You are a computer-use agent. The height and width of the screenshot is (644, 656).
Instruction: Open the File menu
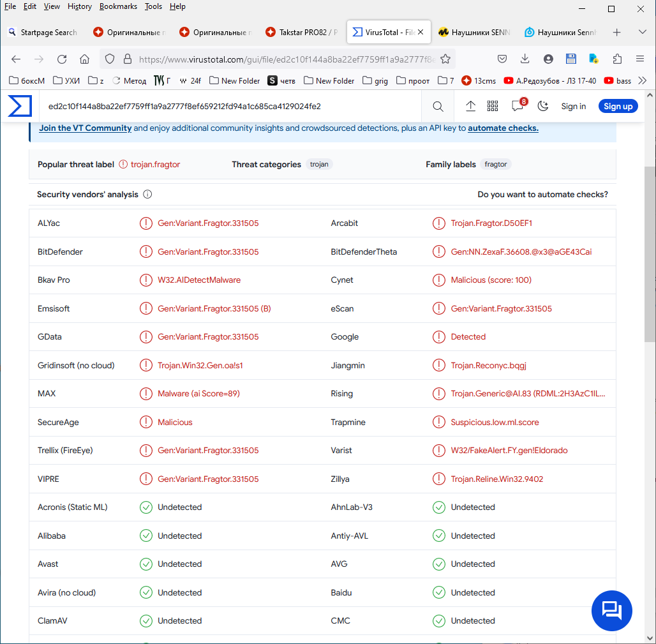(10, 6)
